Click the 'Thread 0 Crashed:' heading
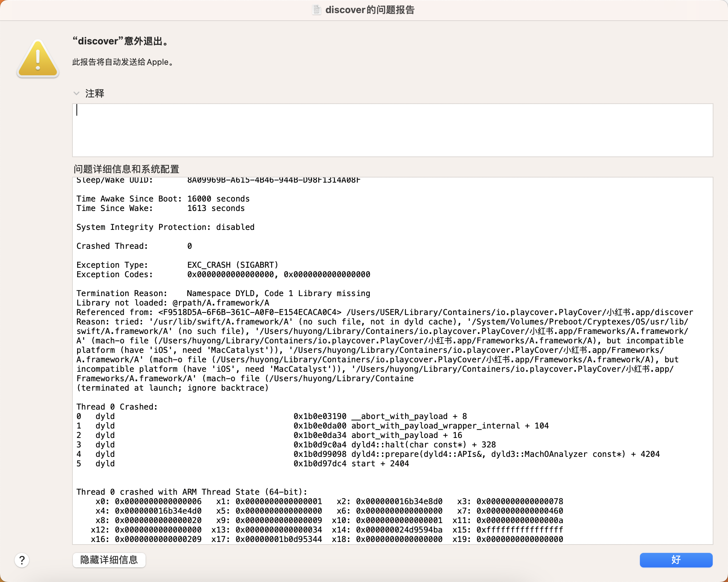This screenshot has width=728, height=582. click(x=117, y=407)
